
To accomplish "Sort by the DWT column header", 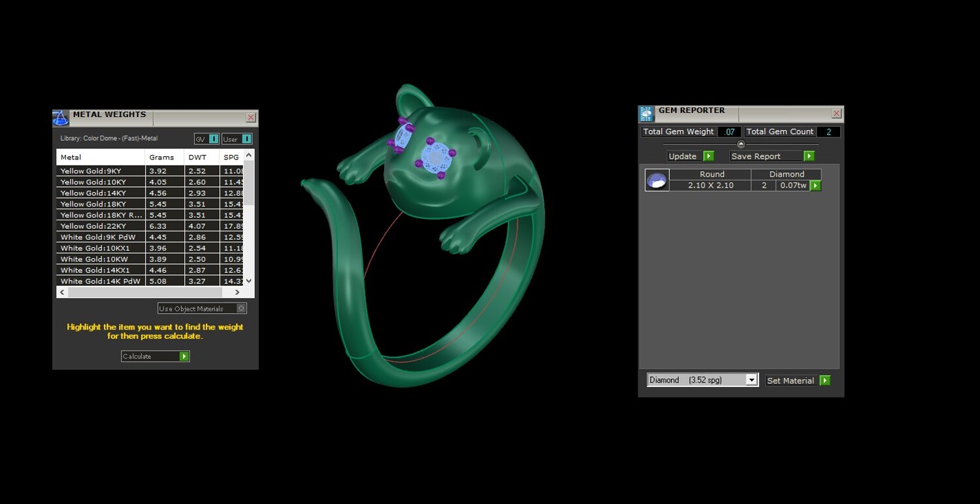I will pyautogui.click(x=202, y=157).
